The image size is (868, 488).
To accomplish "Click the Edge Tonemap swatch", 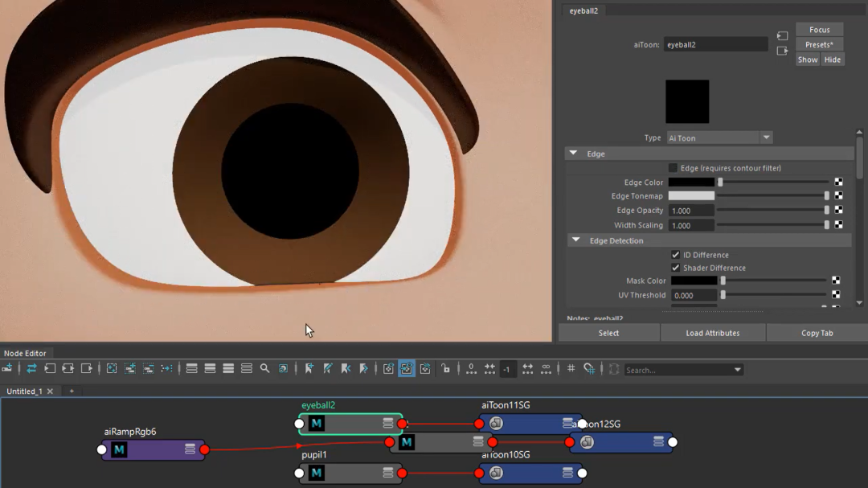I will (x=691, y=195).
